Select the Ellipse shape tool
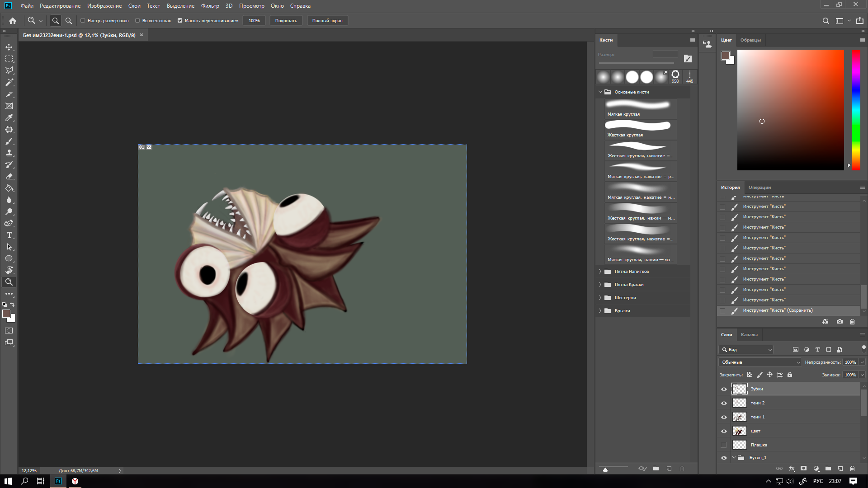The height and width of the screenshot is (488, 868). click(9, 258)
